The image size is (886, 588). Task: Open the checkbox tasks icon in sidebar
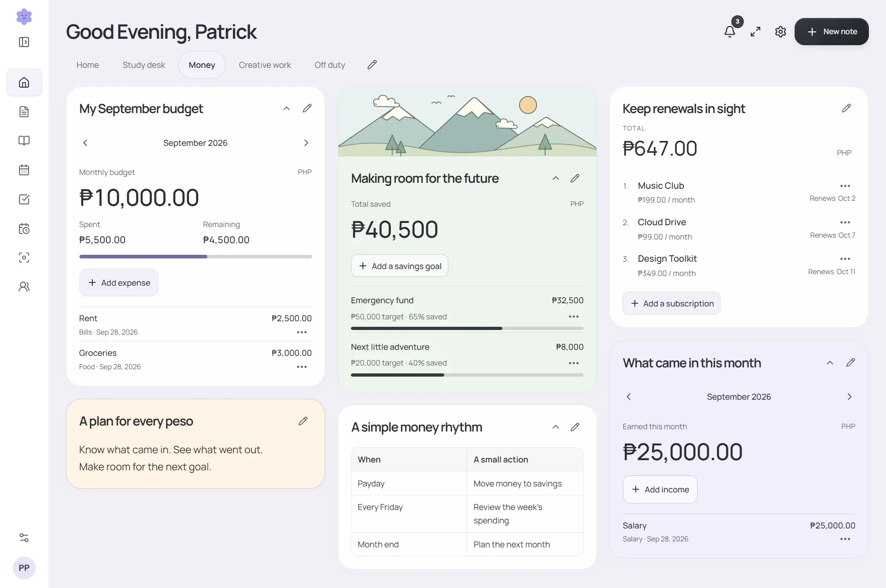pyautogui.click(x=24, y=199)
